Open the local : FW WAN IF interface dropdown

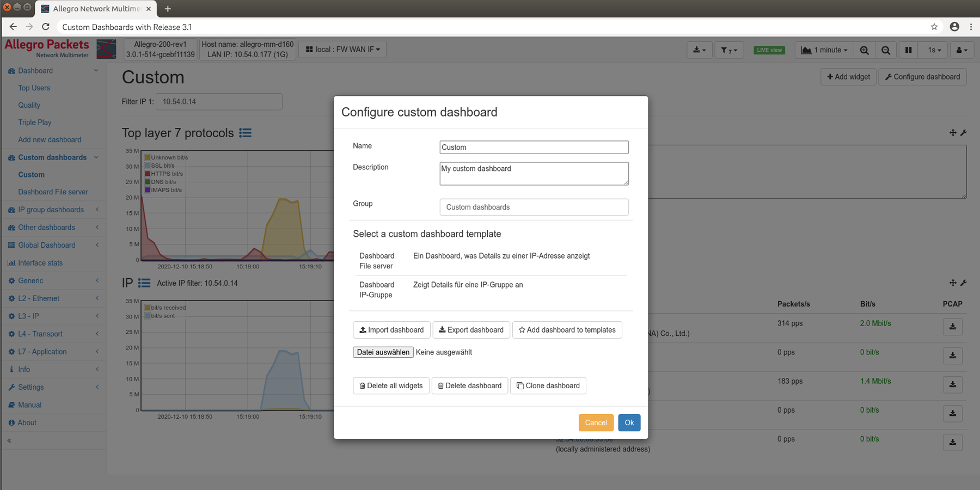point(342,49)
